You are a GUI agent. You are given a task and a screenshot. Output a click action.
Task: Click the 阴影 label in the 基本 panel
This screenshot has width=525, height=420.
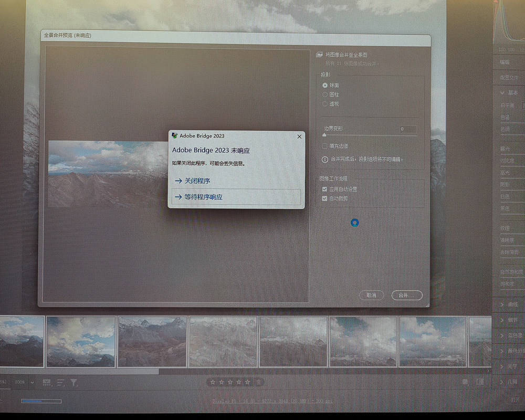coord(505,185)
